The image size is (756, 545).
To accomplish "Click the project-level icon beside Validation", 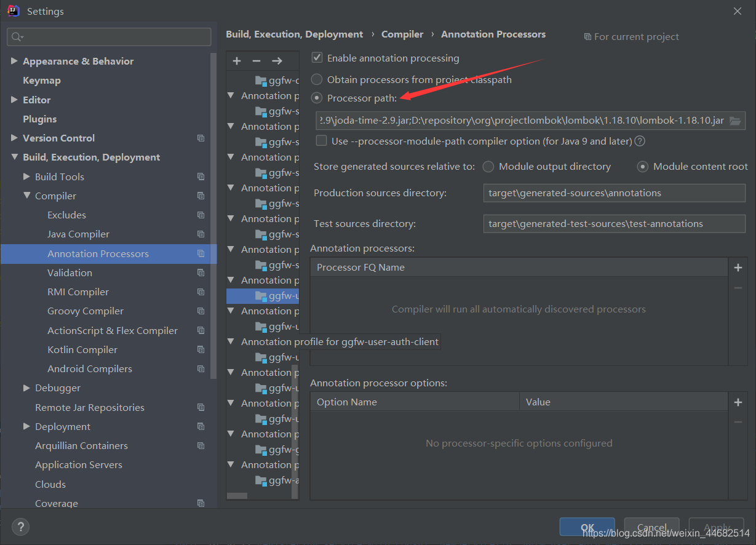I will pos(201,272).
